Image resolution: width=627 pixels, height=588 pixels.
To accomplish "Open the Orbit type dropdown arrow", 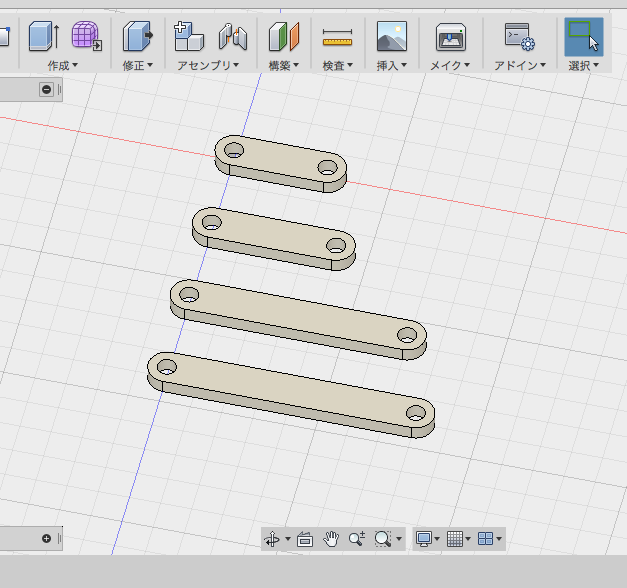I will tap(288, 539).
